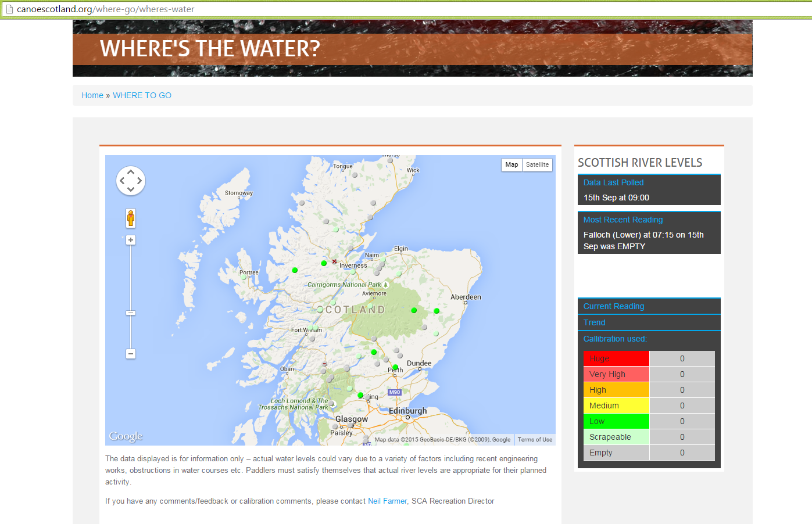The width and height of the screenshot is (812, 524).
Task: Select the bright green marker between Portree and Inverness
Action: (295, 270)
